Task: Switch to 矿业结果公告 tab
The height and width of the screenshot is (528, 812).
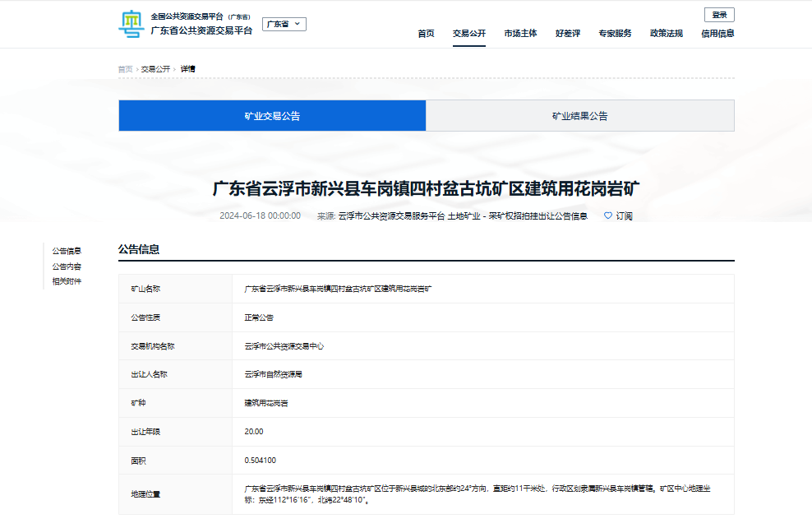Action: point(579,116)
